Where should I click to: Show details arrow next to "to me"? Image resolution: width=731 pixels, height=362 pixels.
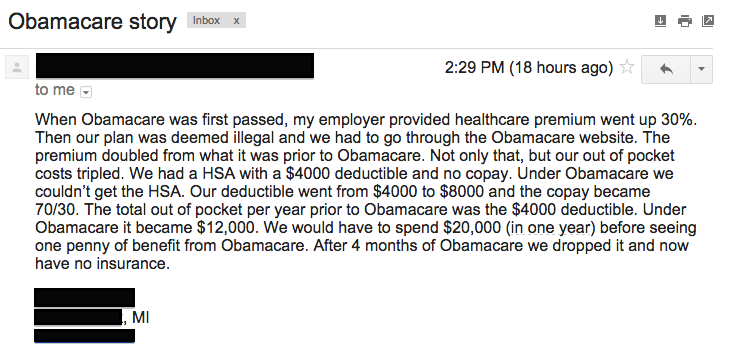pos(86,92)
